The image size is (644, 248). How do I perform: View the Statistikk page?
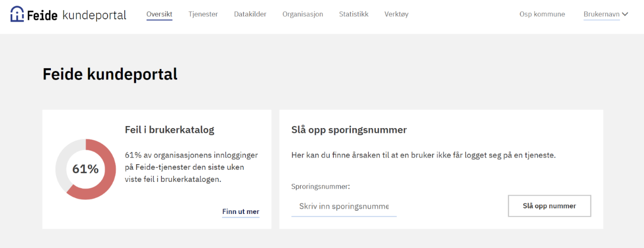coord(354,14)
